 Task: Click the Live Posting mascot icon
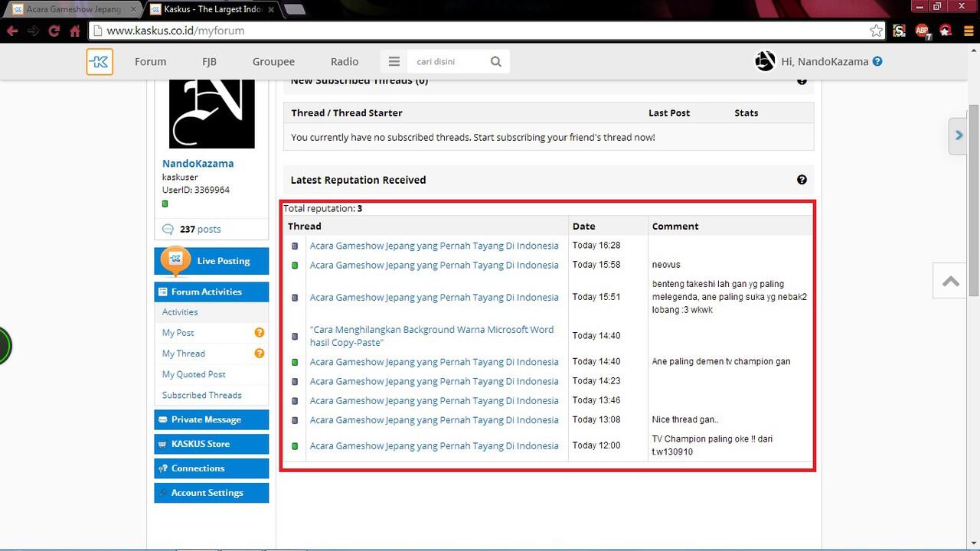coord(175,260)
